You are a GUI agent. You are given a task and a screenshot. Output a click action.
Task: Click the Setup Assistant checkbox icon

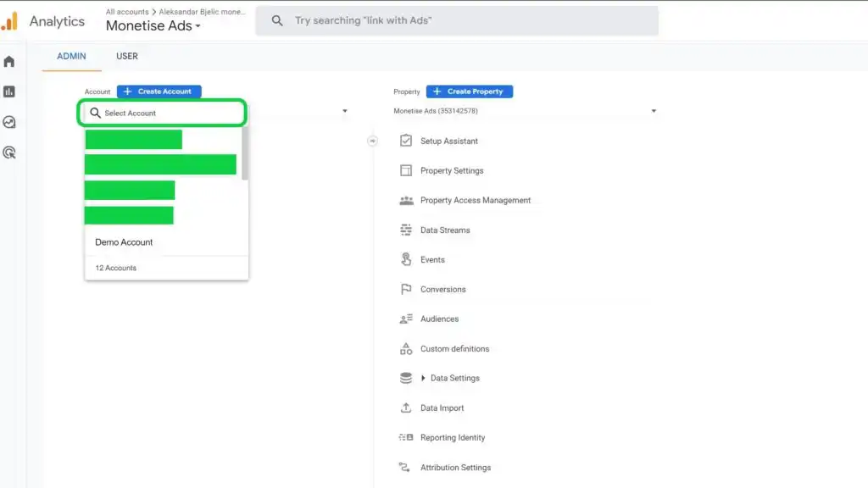click(x=405, y=141)
